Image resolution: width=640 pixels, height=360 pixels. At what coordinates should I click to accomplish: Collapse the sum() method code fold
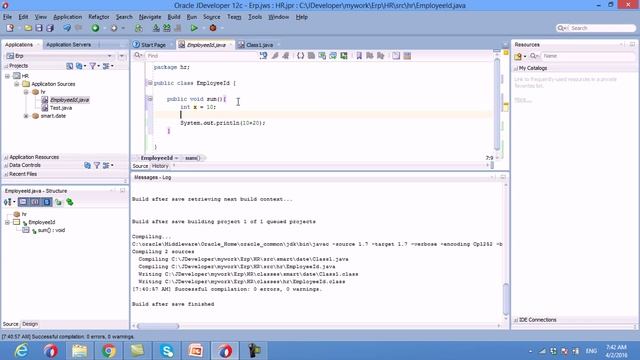tap(150, 99)
